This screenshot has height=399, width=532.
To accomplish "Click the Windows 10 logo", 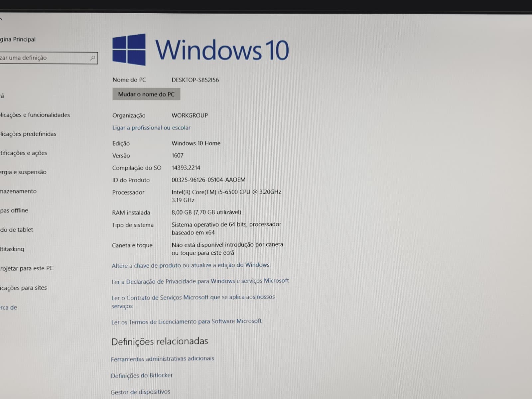I will coord(201,50).
